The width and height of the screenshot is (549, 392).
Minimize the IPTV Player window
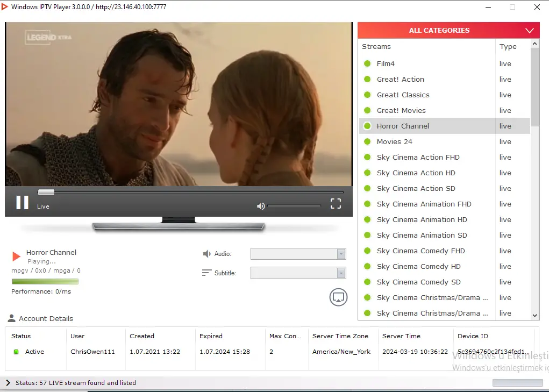(488, 7)
